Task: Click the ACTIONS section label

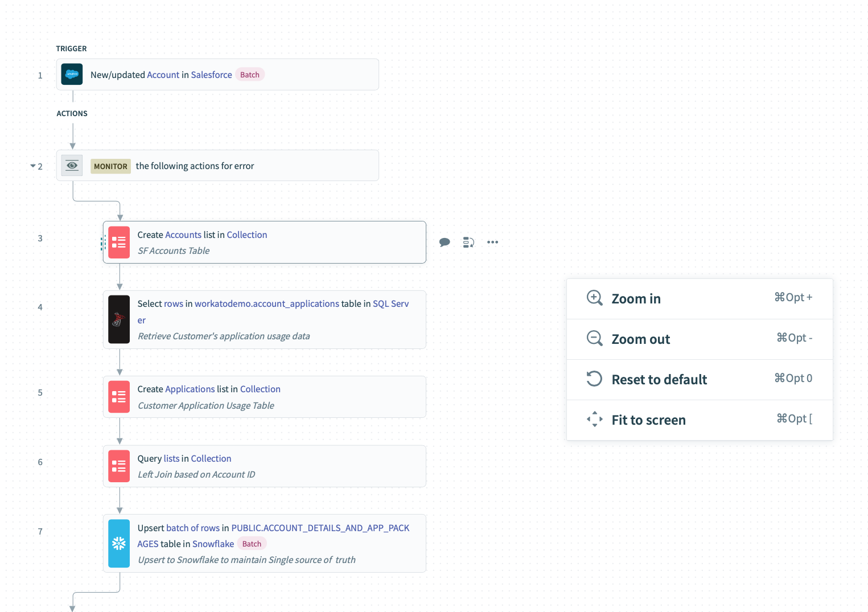Action: coord(72,113)
